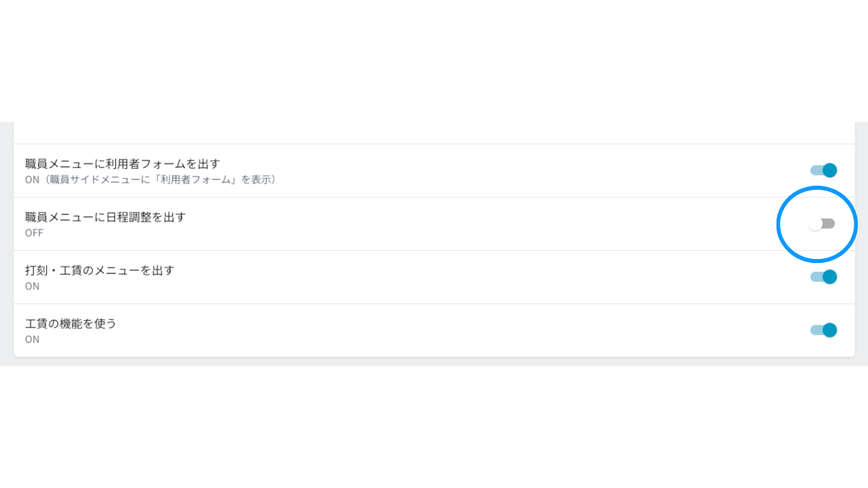
Task: Click the light-blue track of 工賃の機能 switch
Action: click(x=816, y=330)
